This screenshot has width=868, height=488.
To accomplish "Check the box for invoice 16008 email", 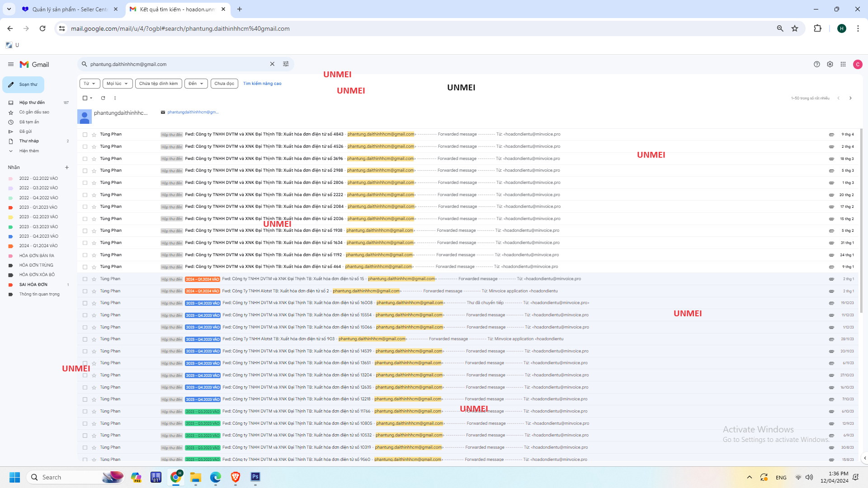I will 85,303.
